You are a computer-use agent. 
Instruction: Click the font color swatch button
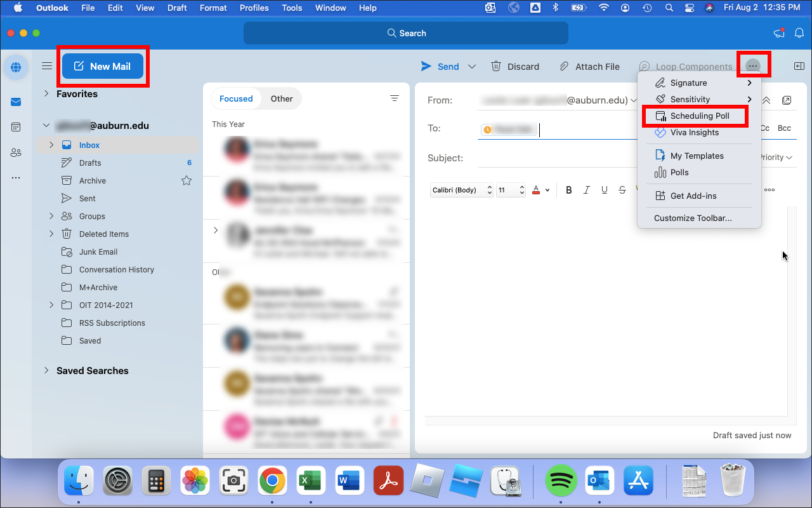click(536, 190)
